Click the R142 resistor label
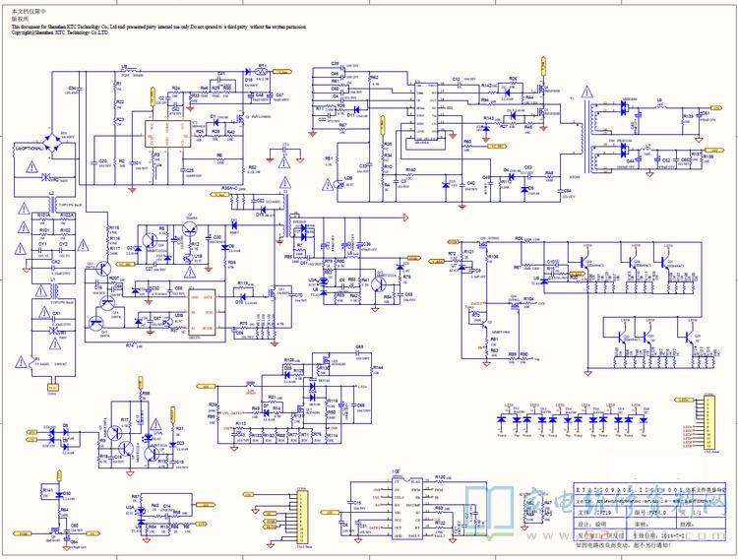738x560 pixels. (x=487, y=87)
